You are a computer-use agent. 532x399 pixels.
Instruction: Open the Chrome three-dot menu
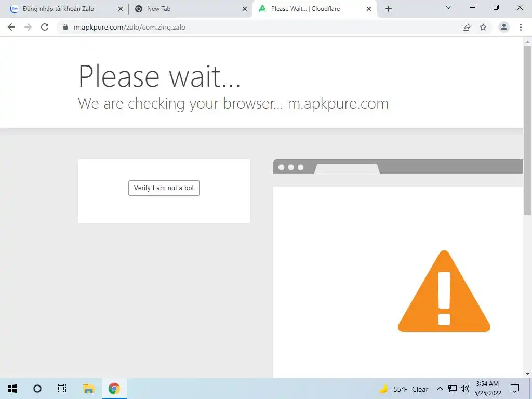[x=521, y=27]
